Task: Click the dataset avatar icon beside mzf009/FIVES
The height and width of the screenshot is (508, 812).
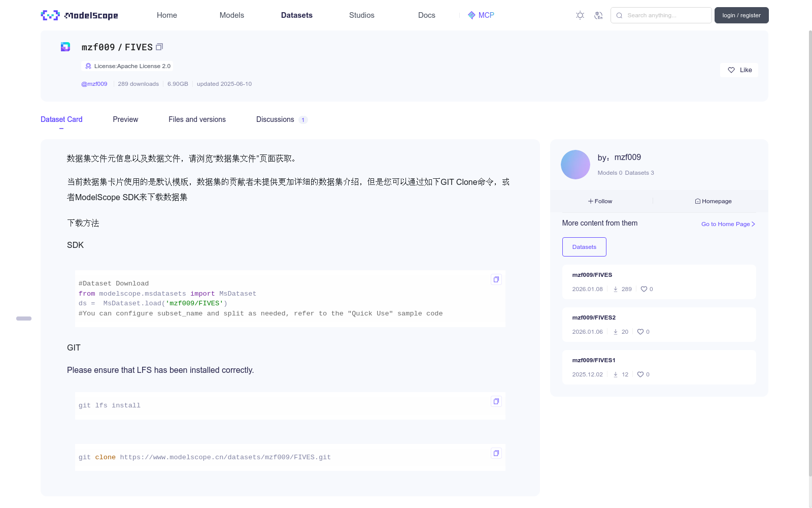Action: 65,47
